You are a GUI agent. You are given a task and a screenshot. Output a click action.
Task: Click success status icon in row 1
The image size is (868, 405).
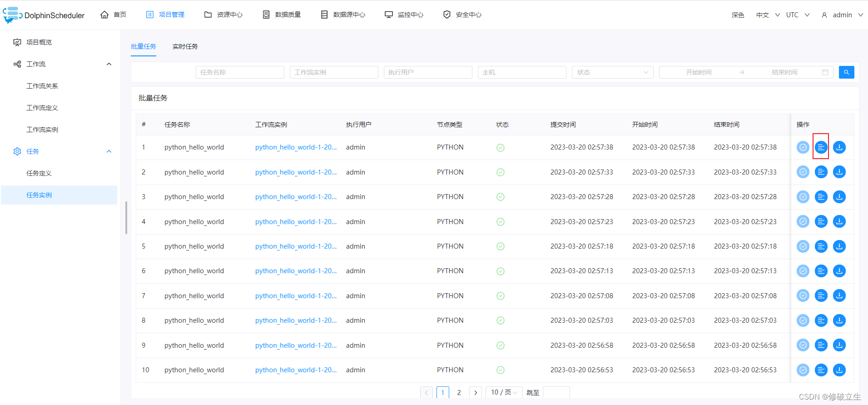point(500,148)
